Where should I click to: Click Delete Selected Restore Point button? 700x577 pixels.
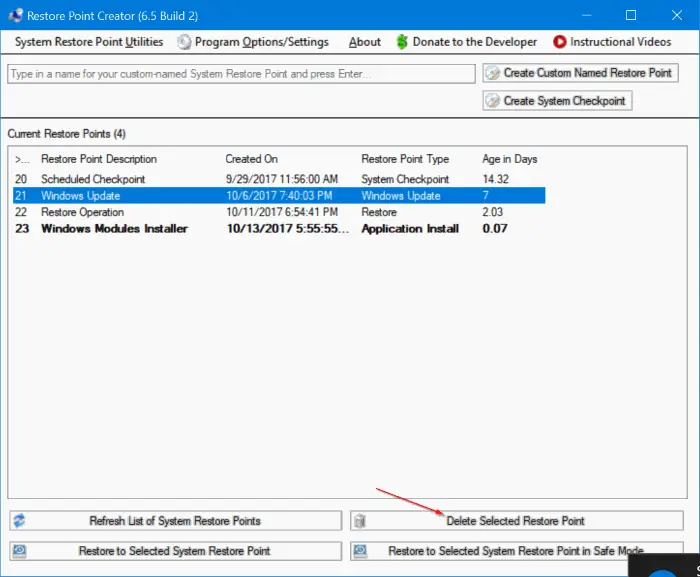(517, 521)
